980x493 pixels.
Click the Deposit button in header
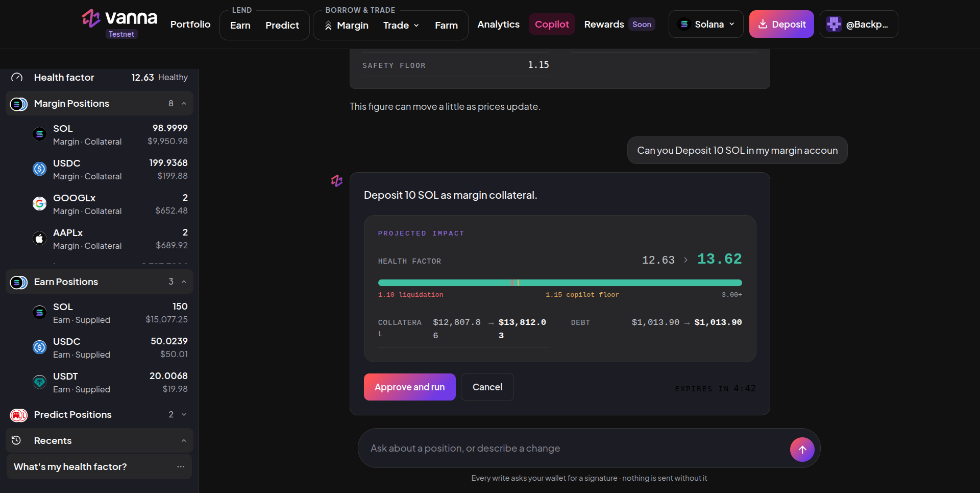[x=781, y=24]
